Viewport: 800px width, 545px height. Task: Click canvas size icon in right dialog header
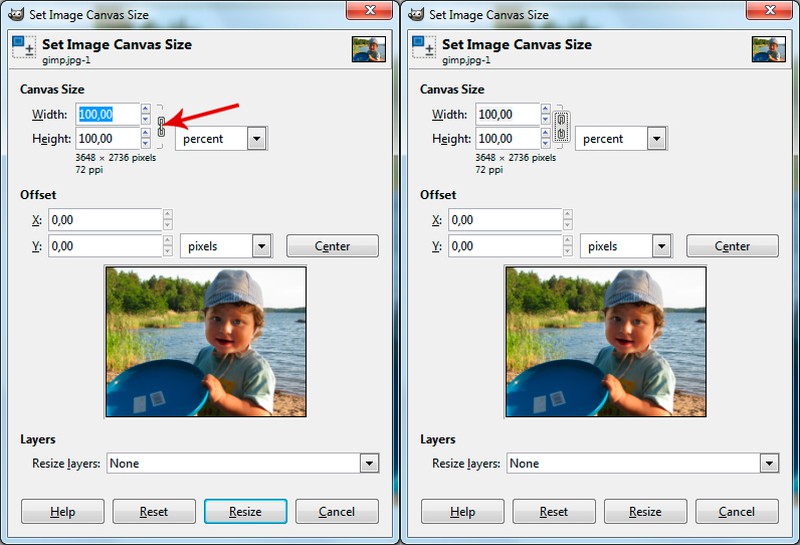click(423, 49)
